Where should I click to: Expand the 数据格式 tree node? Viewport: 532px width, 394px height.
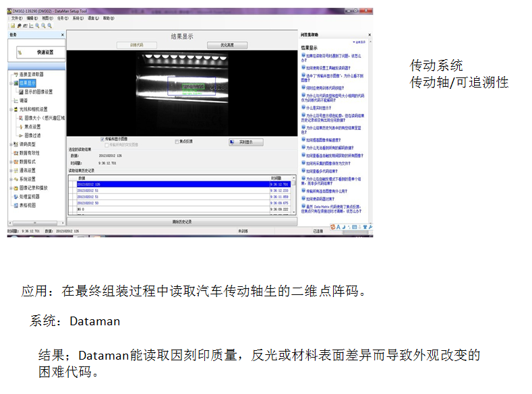click(x=11, y=162)
